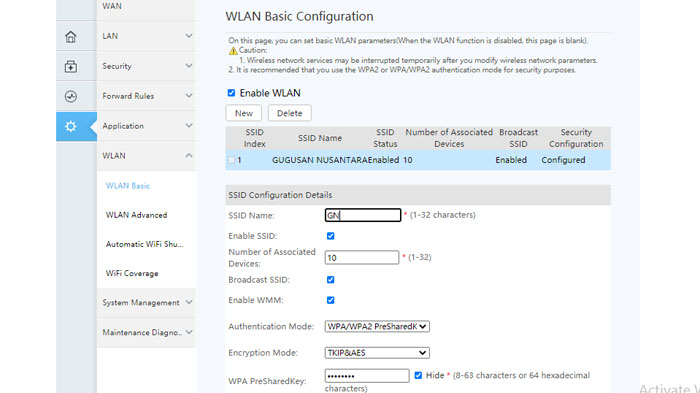Open the status monitor pulse icon
Screen dimensions: 700x393
tap(71, 96)
